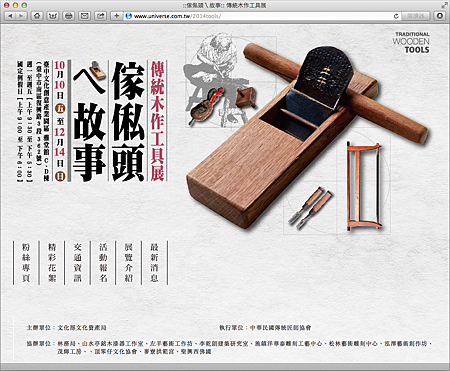Open the home page via house icon

coord(37,16)
